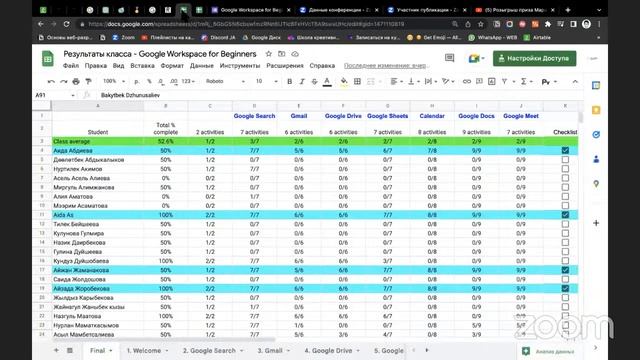Open the Google Meet call menu
This screenshot has height=360, width=640.
(x=476, y=58)
